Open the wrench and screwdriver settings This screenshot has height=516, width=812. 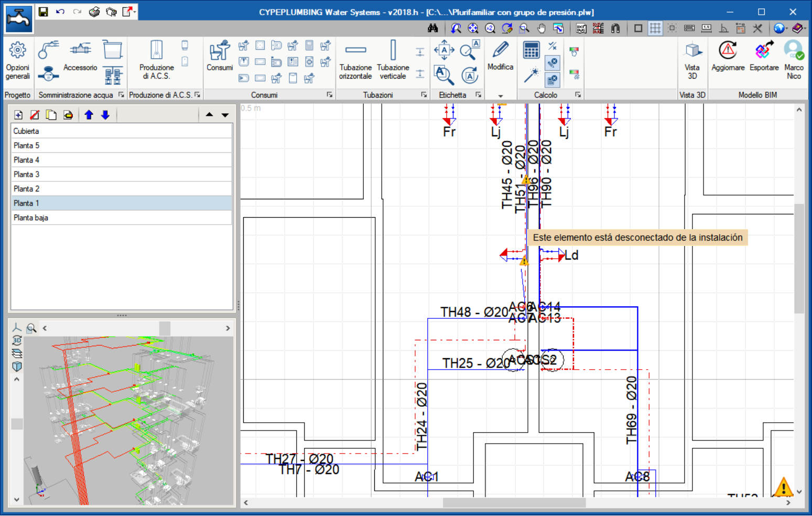[757, 28]
